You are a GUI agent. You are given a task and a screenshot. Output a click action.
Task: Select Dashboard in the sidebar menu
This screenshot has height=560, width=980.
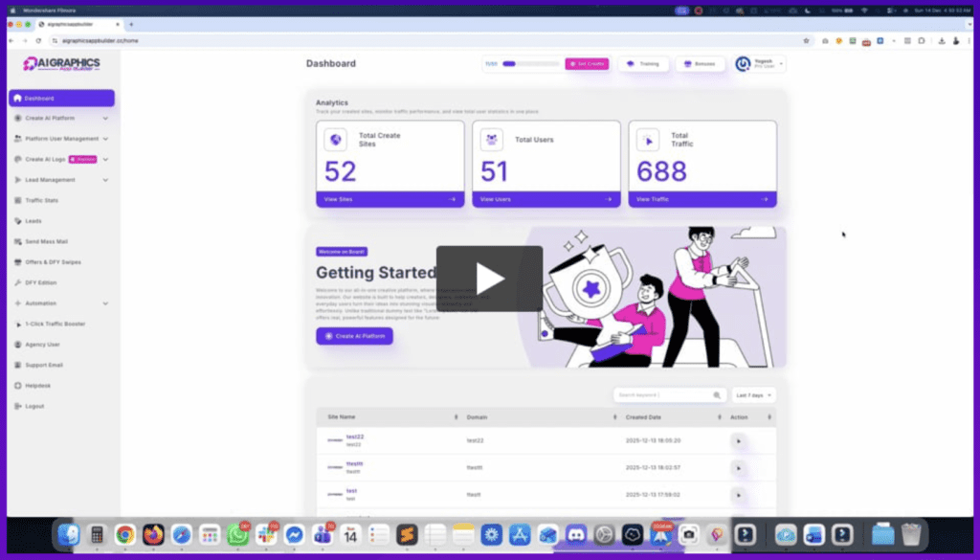(61, 98)
